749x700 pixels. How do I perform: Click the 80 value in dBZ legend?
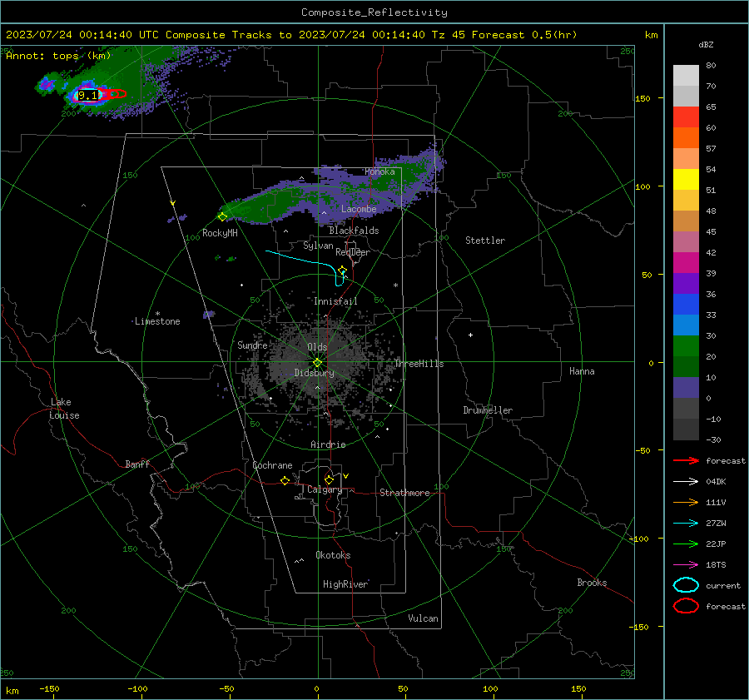711,66
